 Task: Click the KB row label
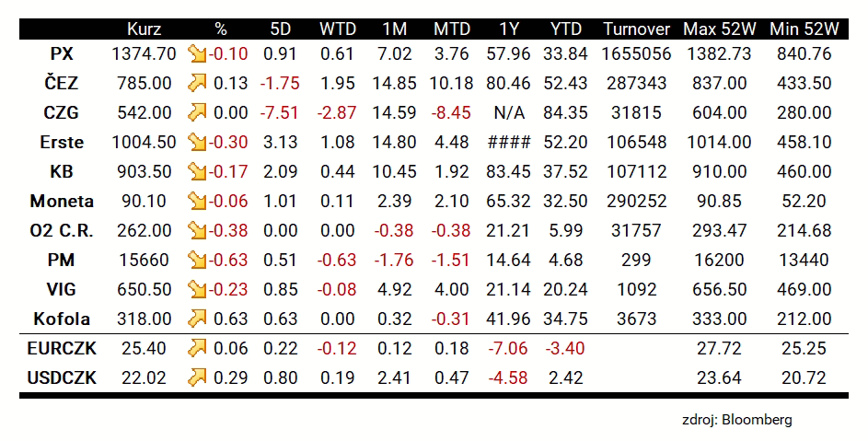(62, 171)
